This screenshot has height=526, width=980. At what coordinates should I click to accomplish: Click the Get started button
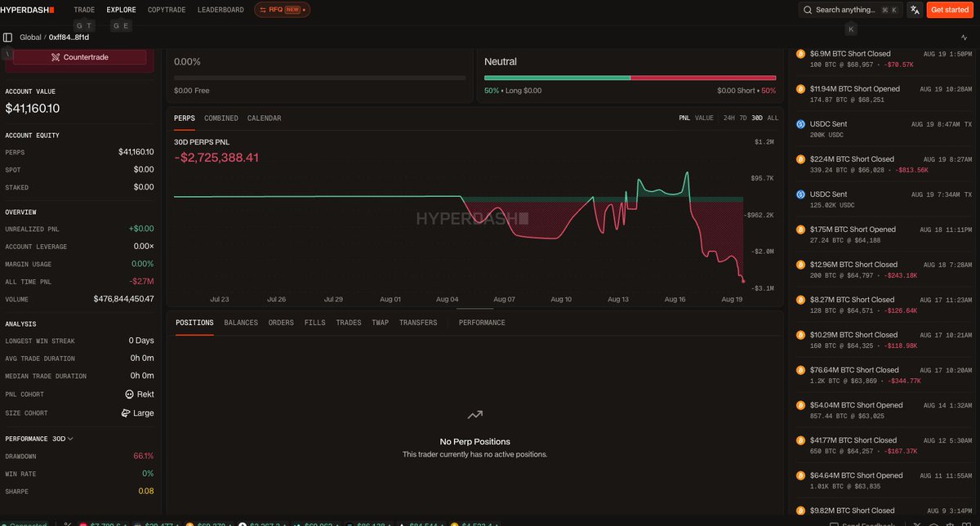coord(950,10)
